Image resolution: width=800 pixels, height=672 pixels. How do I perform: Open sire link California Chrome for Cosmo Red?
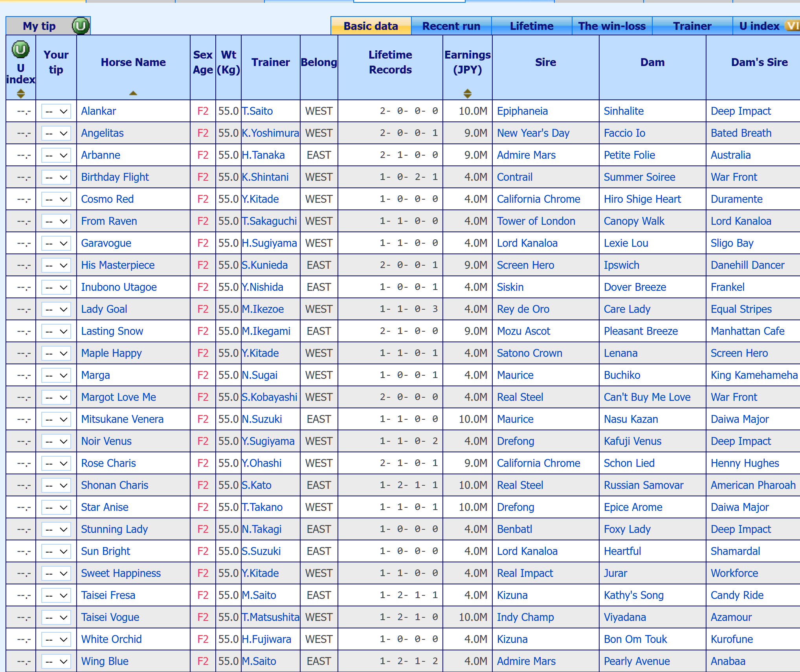point(538,199)
